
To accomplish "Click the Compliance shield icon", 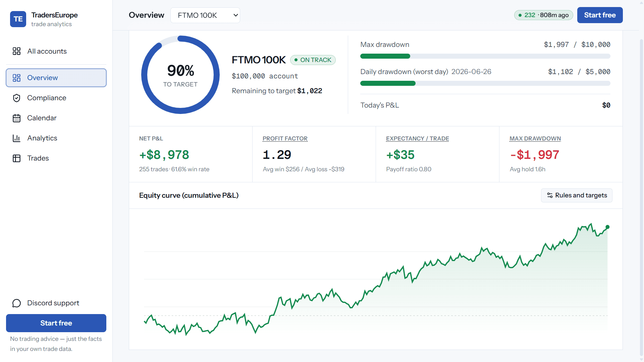I will [16, 98].
